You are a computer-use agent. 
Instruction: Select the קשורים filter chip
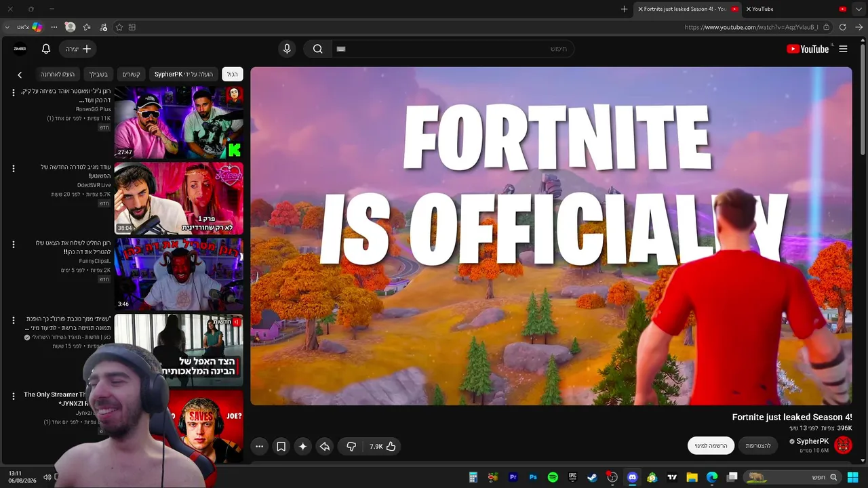(131, 74)
